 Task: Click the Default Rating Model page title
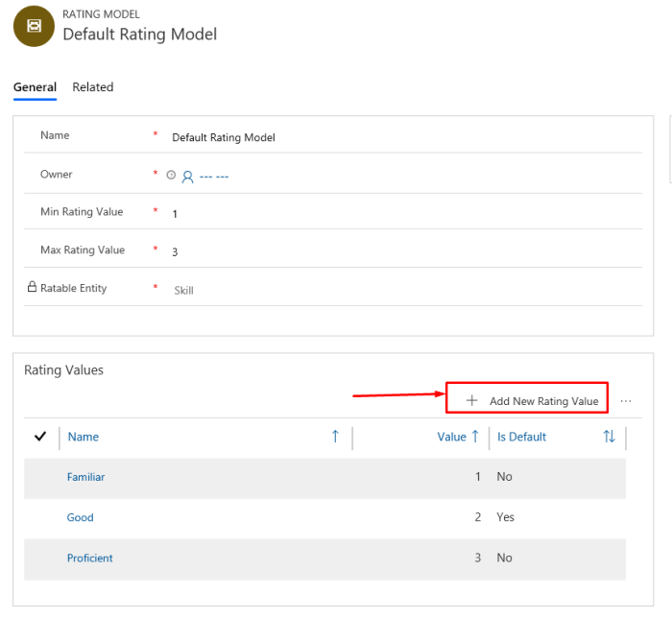pyautogui.click(x=140, y=35)
